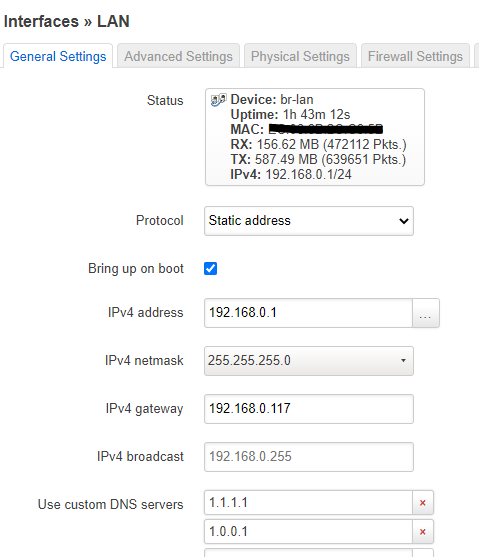
Task: Click the Interfaces » LAN page heading
Action: [66, 21]
